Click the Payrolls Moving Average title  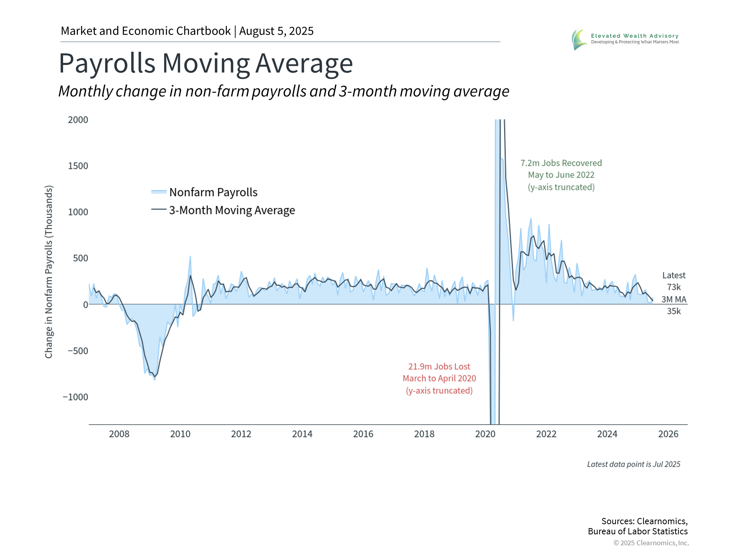[x=205, y=63]
